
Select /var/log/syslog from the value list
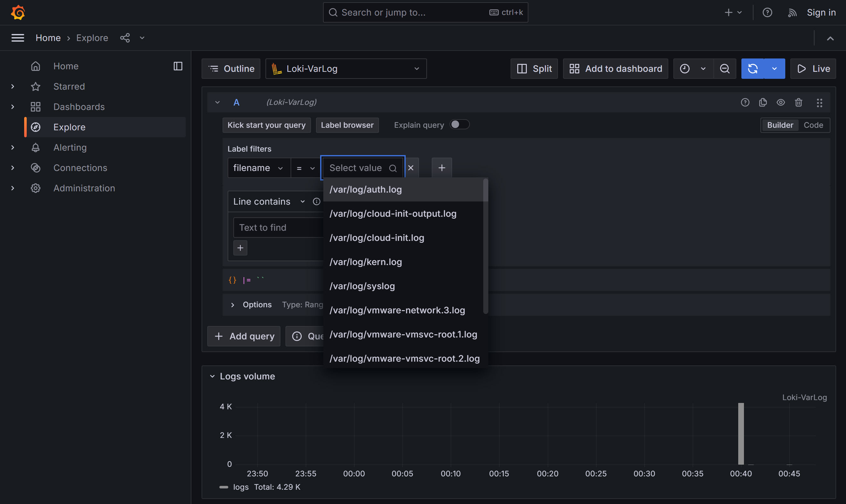coord(361,286)
